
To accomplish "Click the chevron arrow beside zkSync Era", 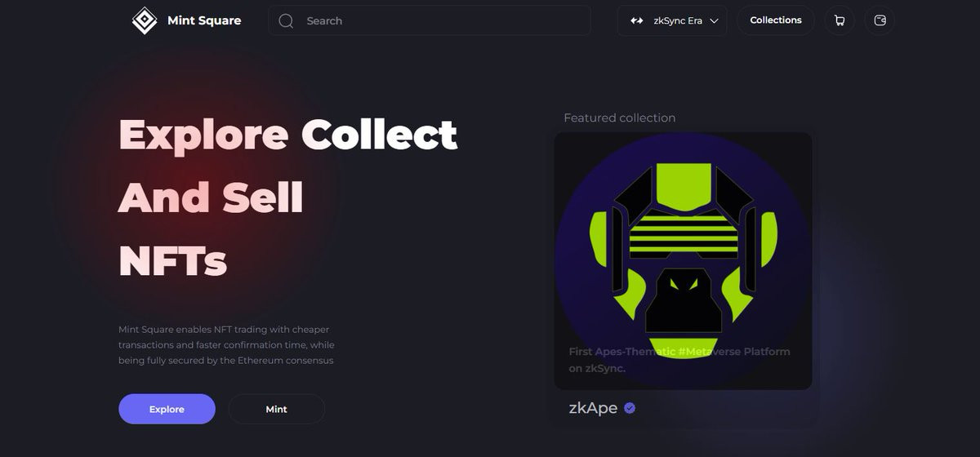I will pyautogui.click(x=714, y=21).
